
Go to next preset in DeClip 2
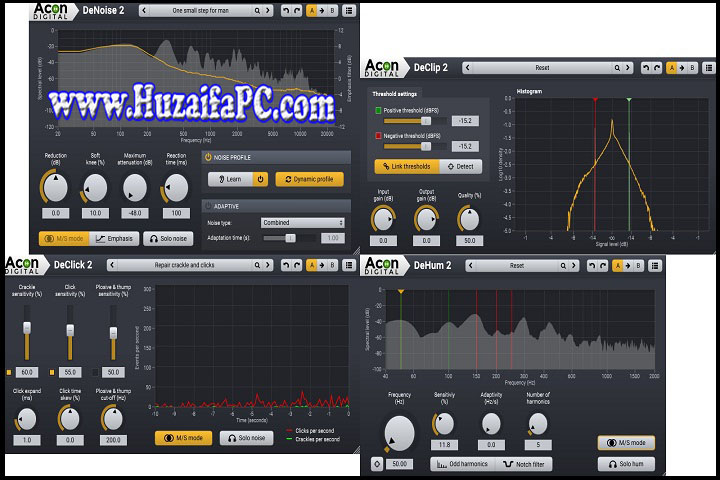628,68
